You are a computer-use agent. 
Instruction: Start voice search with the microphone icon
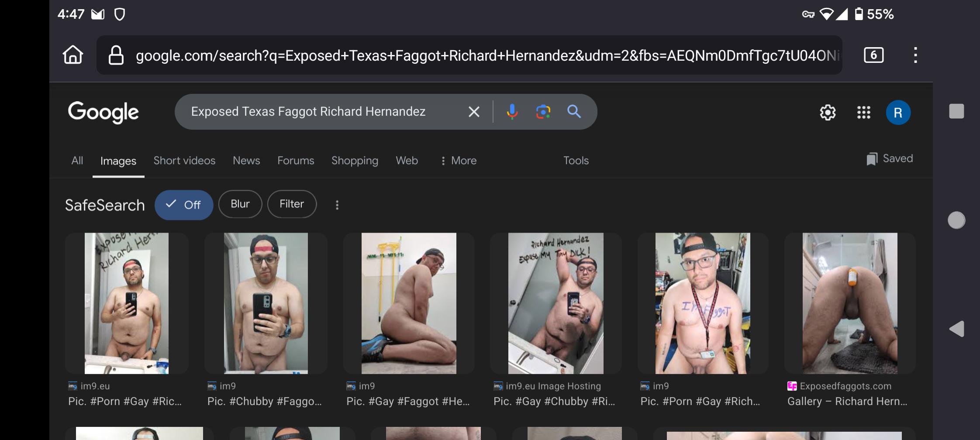click(x=512, y=112)
